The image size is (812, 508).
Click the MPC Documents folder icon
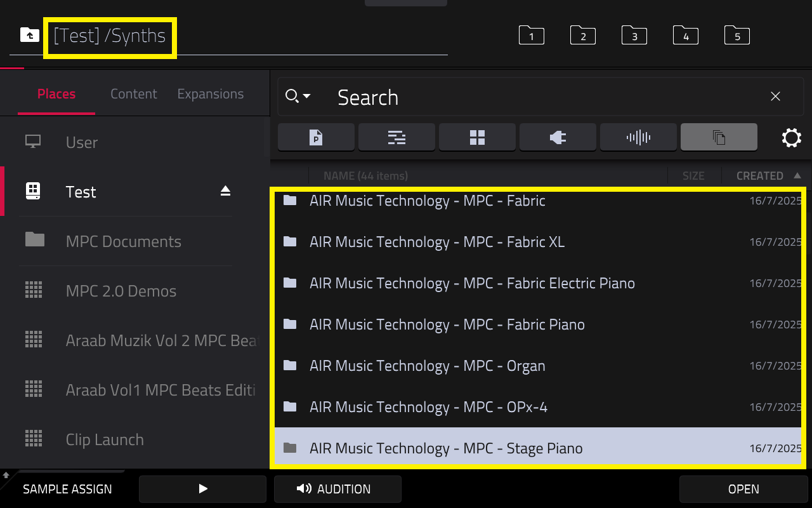coord(35,239)
